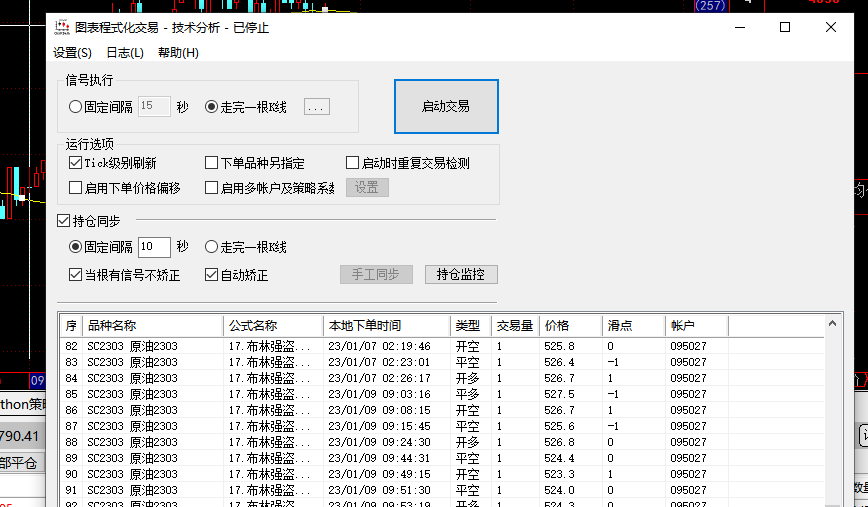Sort by 滑点 column header
Screen dimensions: 868x507
(634, 325)
